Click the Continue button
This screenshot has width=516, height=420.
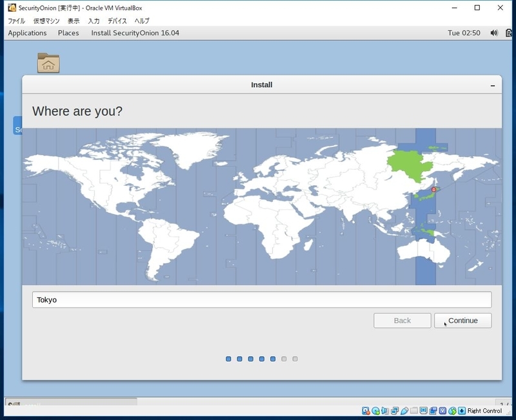pyautogui.click(x=462, y=320)
